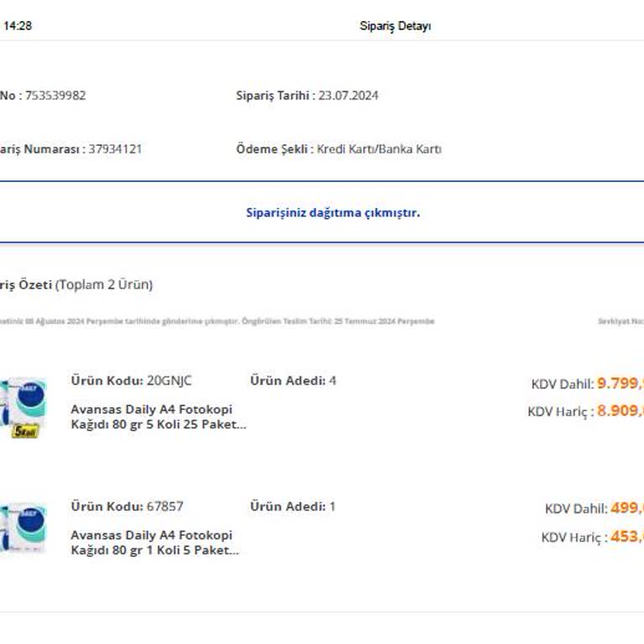Image resolution: width=644 pixels, height=644 pixels.
Task: Click KDV Dahil price 9.799
Action: [621, 383]
